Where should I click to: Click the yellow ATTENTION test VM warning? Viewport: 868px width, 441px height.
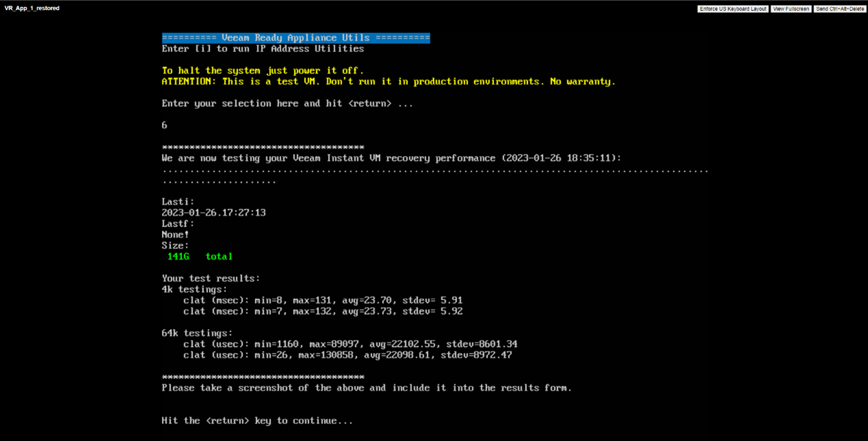(388, 82)
